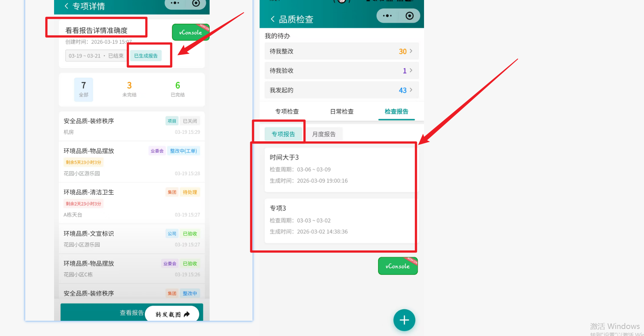Select the 月度报告 sub-tab
Screen dimensions: 644x336
click(324, 134)
